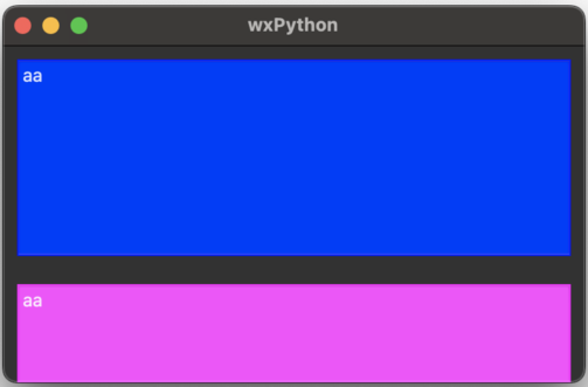Image resolution: width=588 pixels, height=387 pixels.
Task: Click the "aa" label in blue panel
Action: tap(33, 76)
